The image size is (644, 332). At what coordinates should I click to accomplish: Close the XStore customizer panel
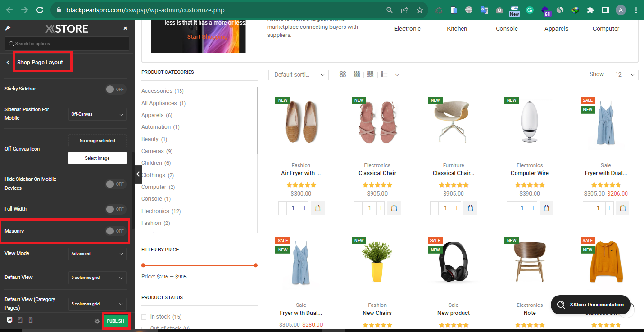[x=125, y=28]
